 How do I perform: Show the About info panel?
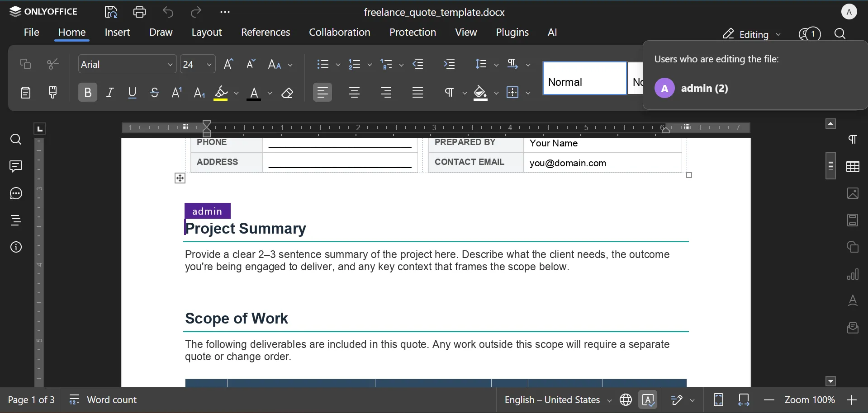[x=16, y=247]
